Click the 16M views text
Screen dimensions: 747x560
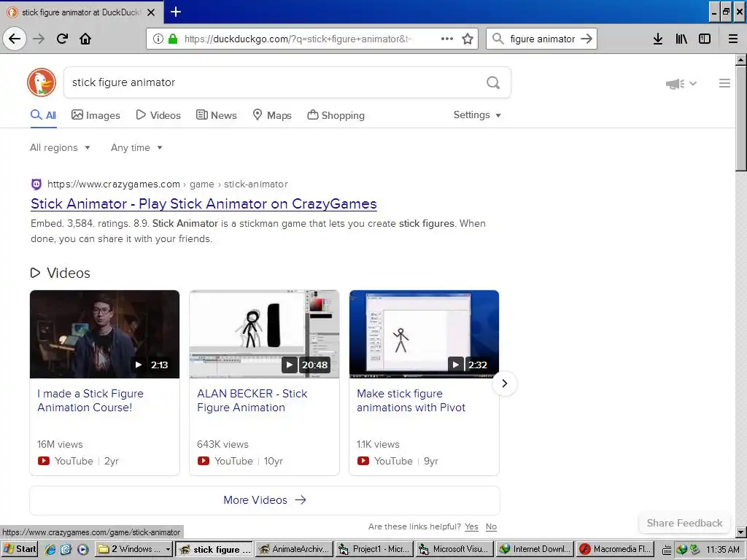point(60,444)
